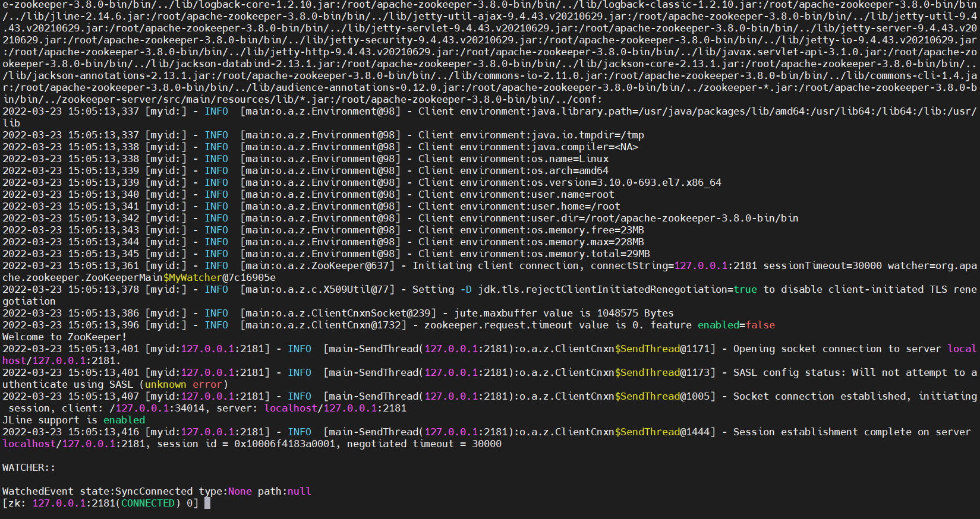Click the '[main:o.a.z.c.X509Util@77]' logger tag
Image resolution: width=980 pixels, height=519 pixels.
317,289
